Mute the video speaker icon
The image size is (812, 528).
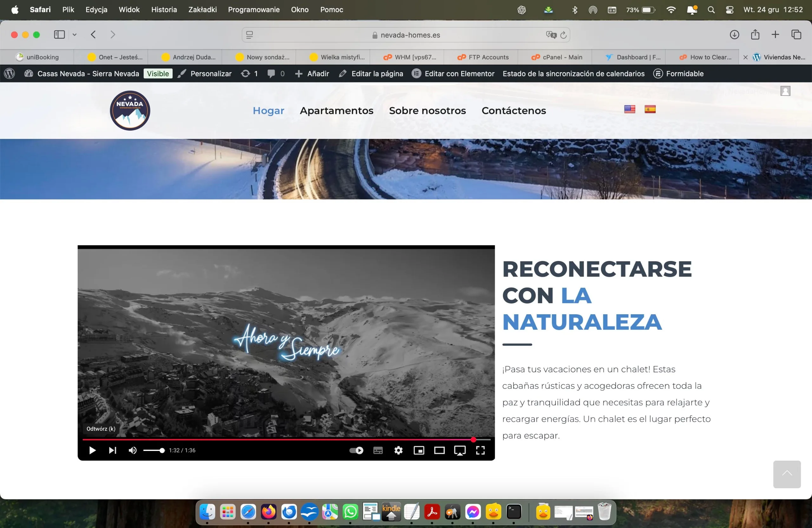tap(132, 450)
